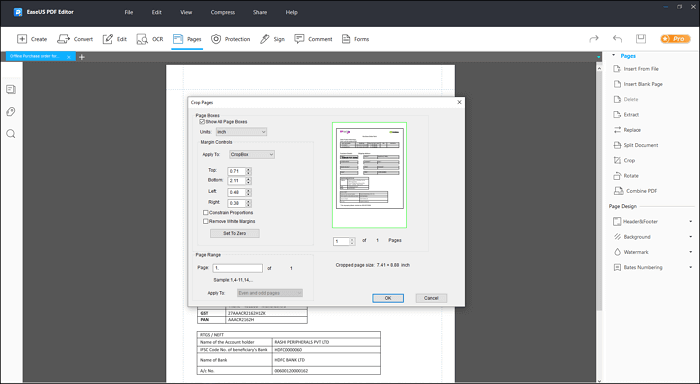Click the orange Pro upgrade badge
The image size is (700, 384).
(x=675, y=39)
